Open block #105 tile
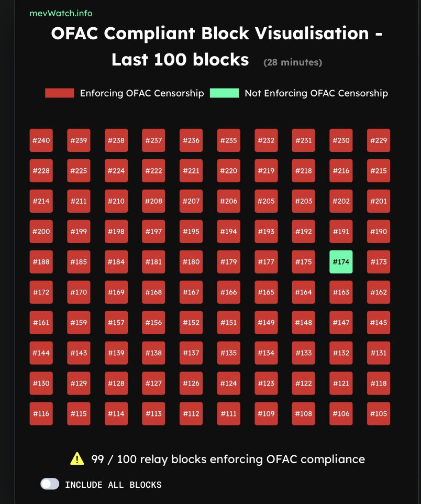This screenshot has height=504, width=421. pos(379,414)
